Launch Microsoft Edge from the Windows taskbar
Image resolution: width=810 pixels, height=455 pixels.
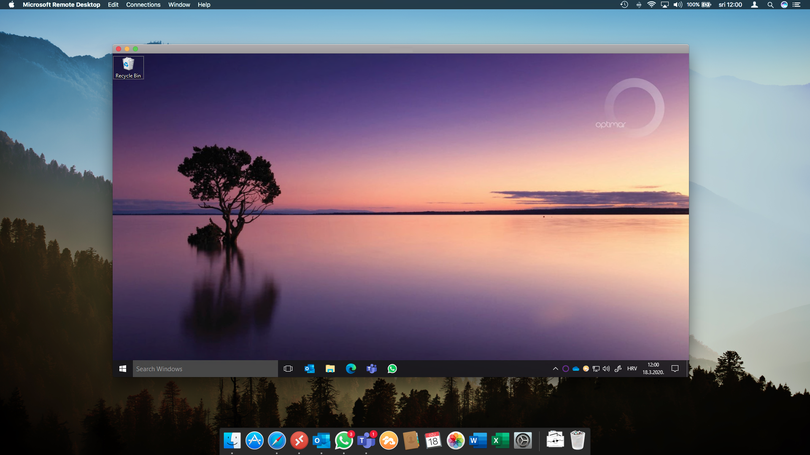point(351,369)
